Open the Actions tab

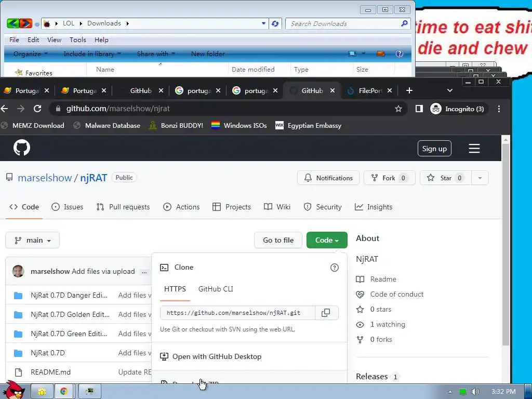click(181, 207)
